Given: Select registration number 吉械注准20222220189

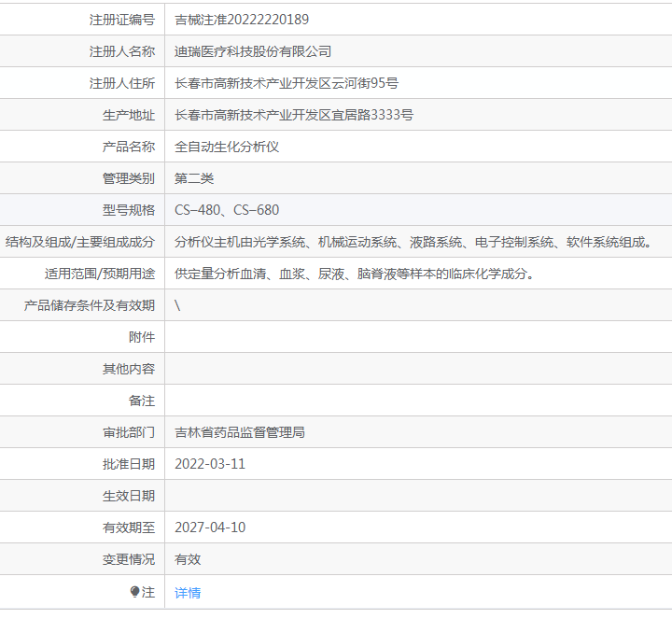Looking at the screenshot, I should 242,20.
